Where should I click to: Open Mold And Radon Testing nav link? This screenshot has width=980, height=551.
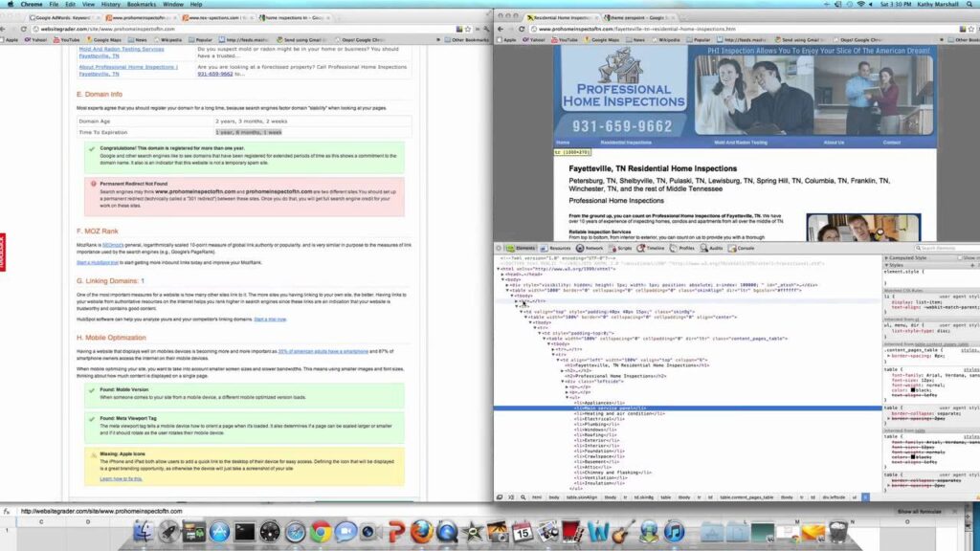point(741,143)
